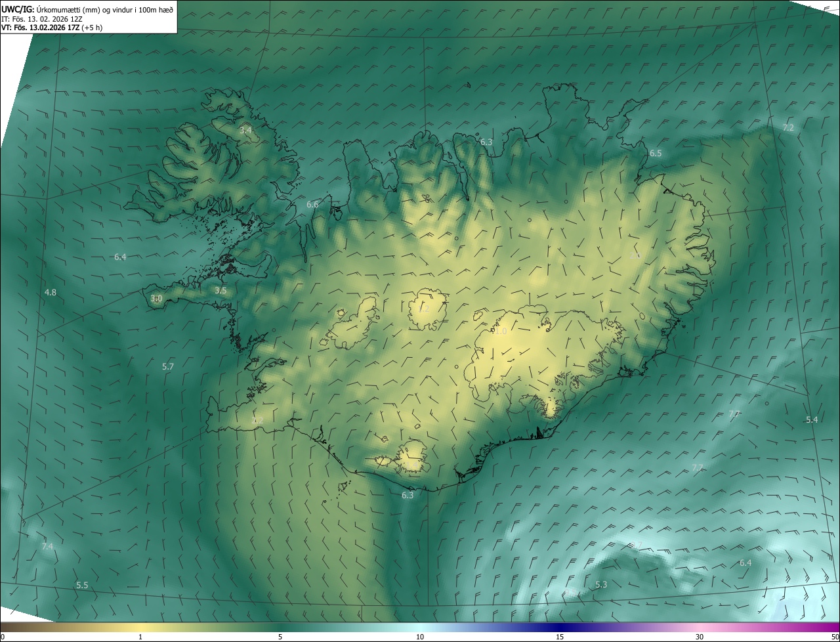Click the 6.5 value on the map

[x=656, y=153]
